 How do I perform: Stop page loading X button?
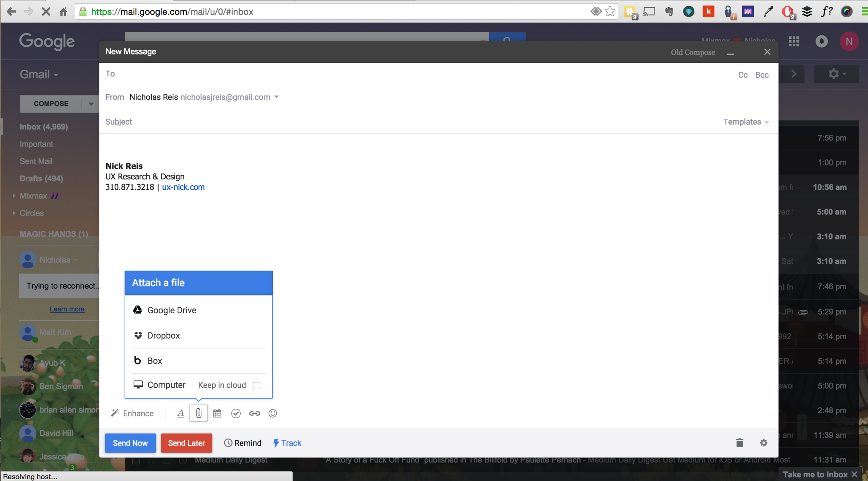pos(46,12)
